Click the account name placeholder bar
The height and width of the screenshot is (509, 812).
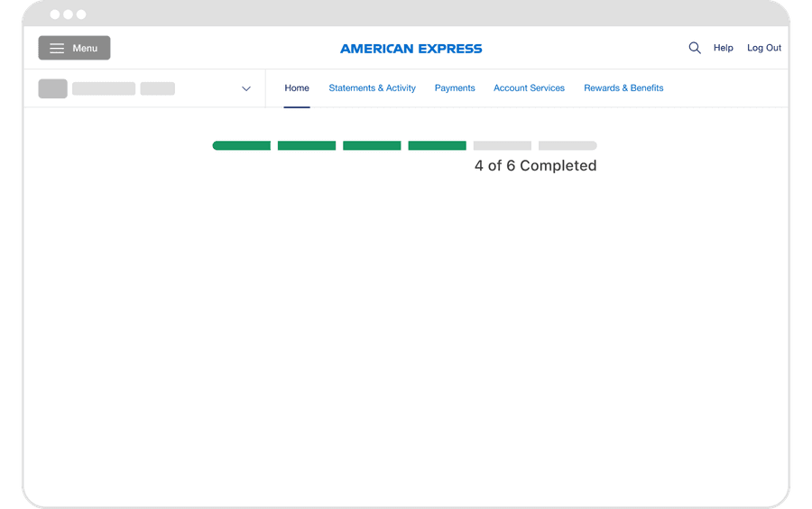[104, 88]
